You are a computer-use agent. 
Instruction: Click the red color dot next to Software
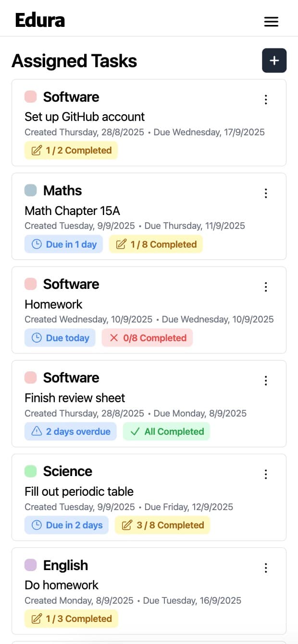pyautogui.click(x=30, y=96)
